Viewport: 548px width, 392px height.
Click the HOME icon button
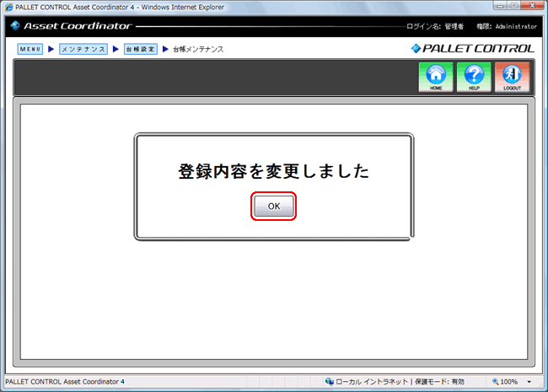[x=436, y=77]
